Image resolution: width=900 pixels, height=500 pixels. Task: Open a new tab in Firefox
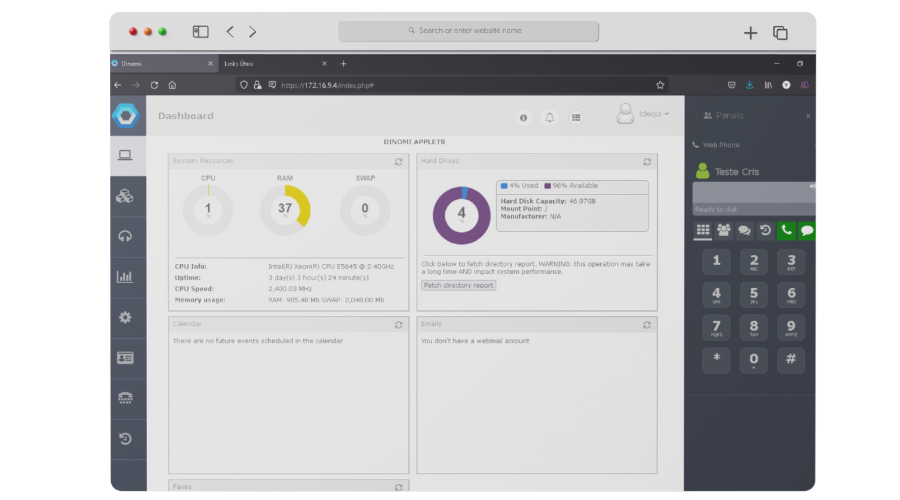343,64
